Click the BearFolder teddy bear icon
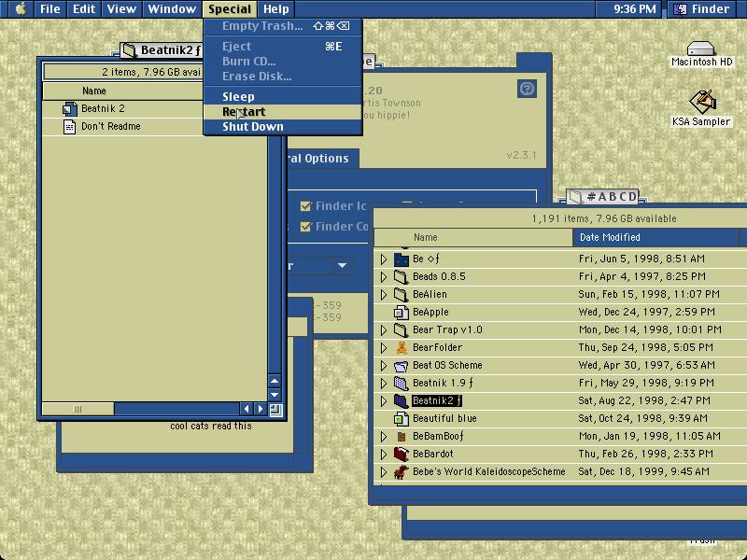 (402, 347)
